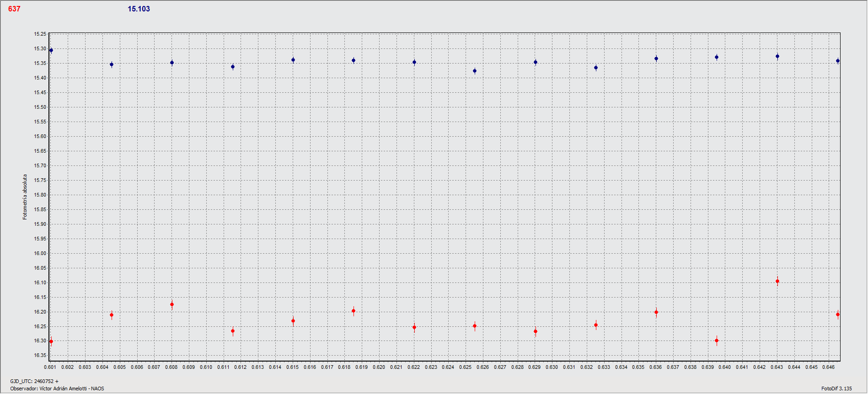
Task: Select the red data point at time 0.629
Action: [536, 331]
